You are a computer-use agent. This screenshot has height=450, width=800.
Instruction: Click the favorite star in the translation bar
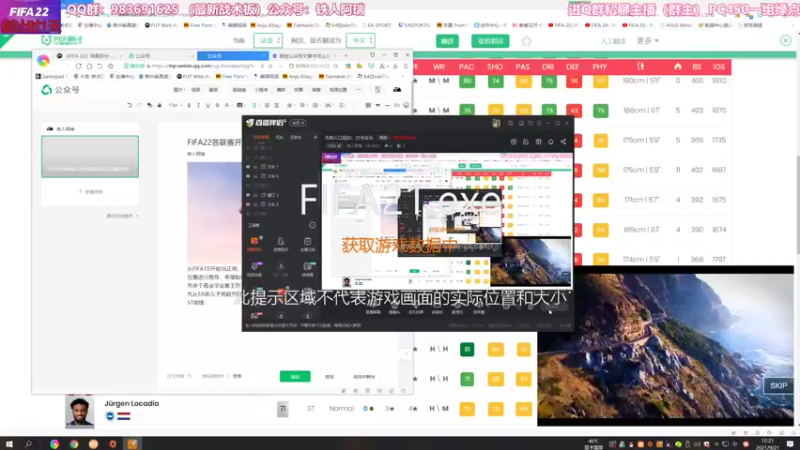[x=526, y=41]
